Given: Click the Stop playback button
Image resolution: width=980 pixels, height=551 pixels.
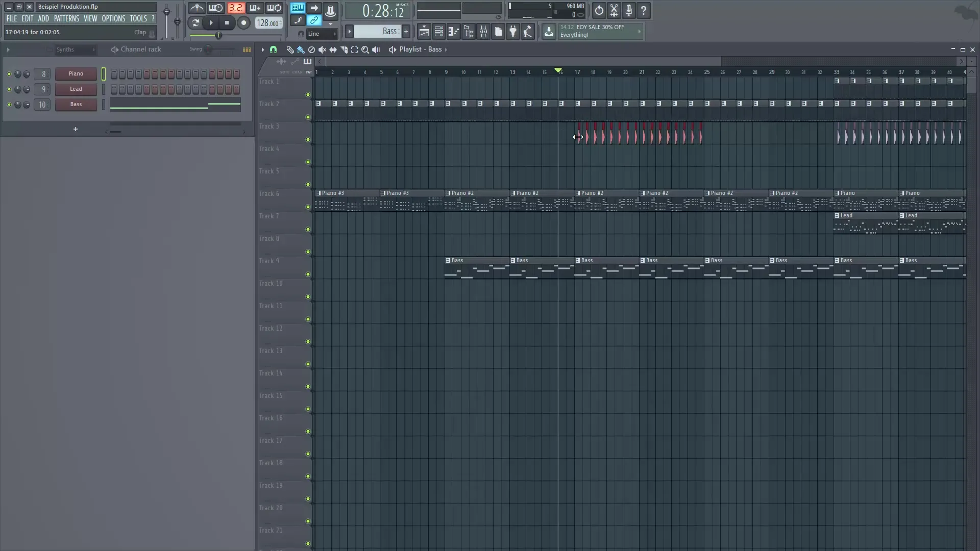Looking at the screenshot, I should pos(227,23).
